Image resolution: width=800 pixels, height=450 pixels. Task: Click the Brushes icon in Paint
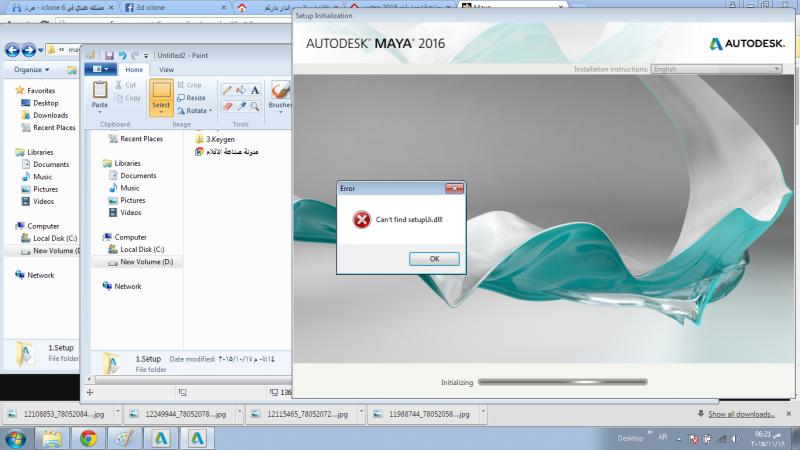pyautogui.click(x=280, y=90)
